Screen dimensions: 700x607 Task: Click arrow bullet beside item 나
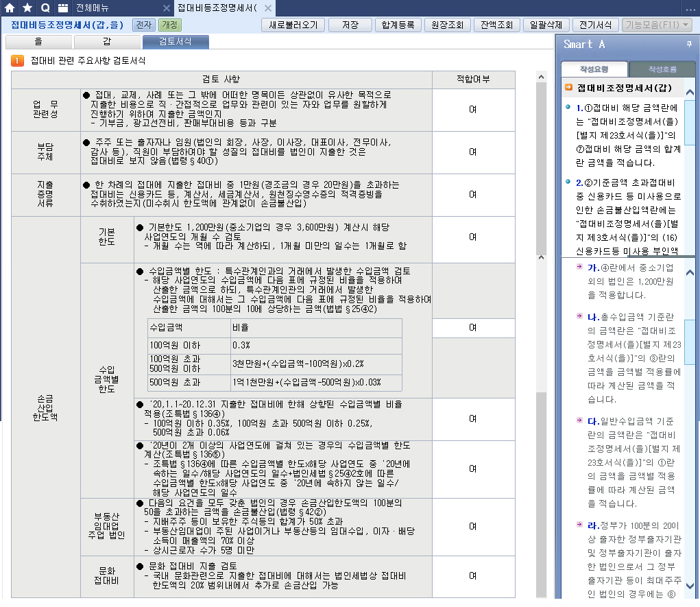[579, 316]
